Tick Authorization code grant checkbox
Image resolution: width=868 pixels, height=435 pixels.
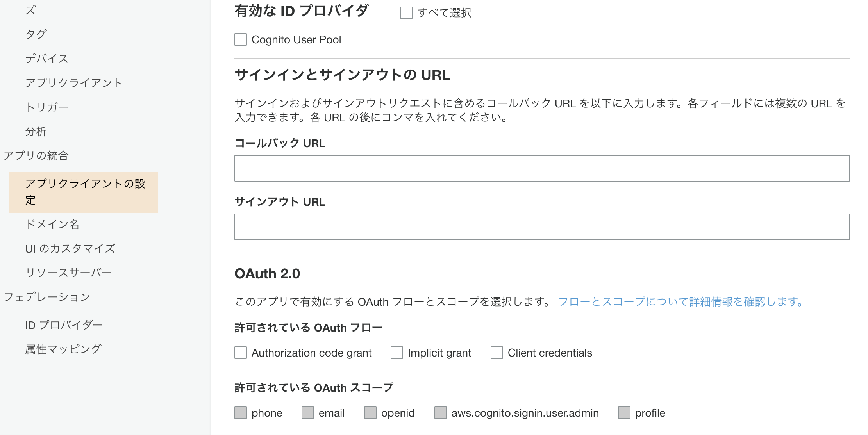click(241, 353)
